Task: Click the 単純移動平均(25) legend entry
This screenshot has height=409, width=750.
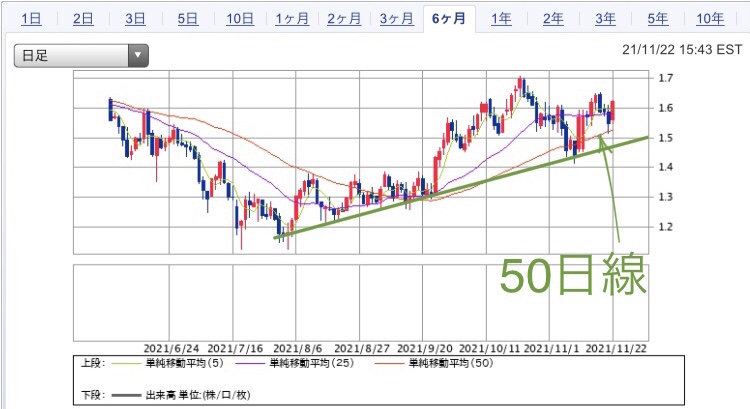Action: [x=312, y=363]
